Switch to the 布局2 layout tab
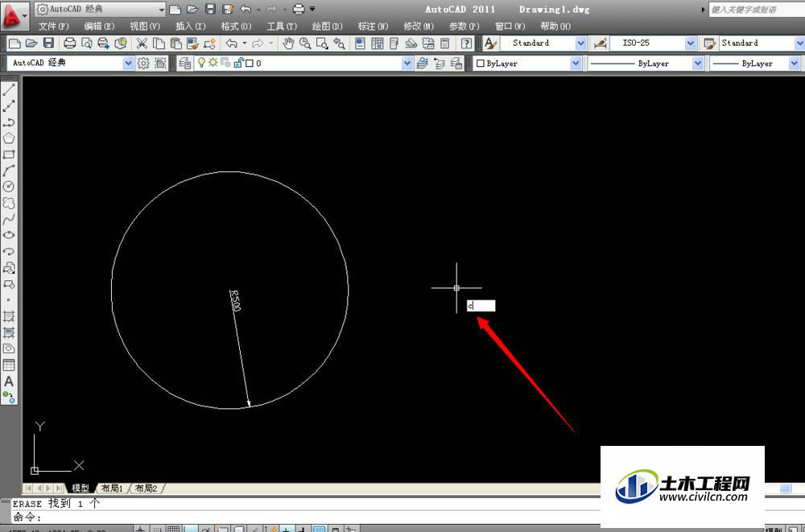This screenshot has height=532, width=805. pos(146,489)
